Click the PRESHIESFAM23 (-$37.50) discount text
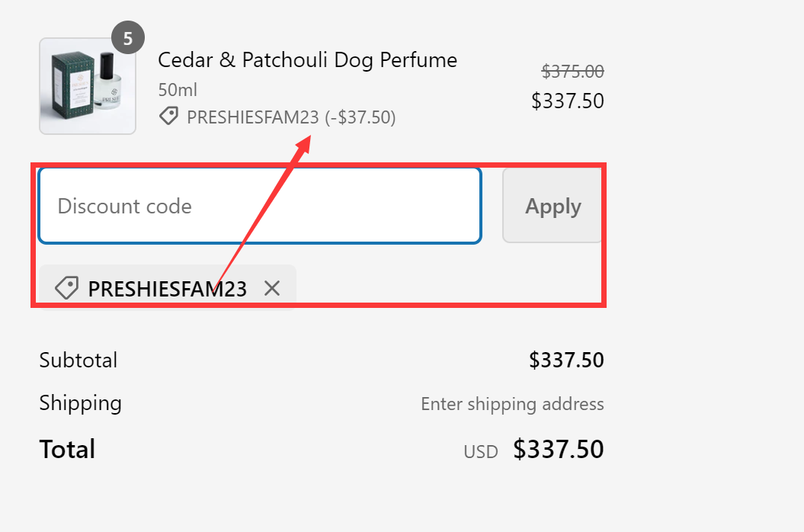 coord(290,117)
